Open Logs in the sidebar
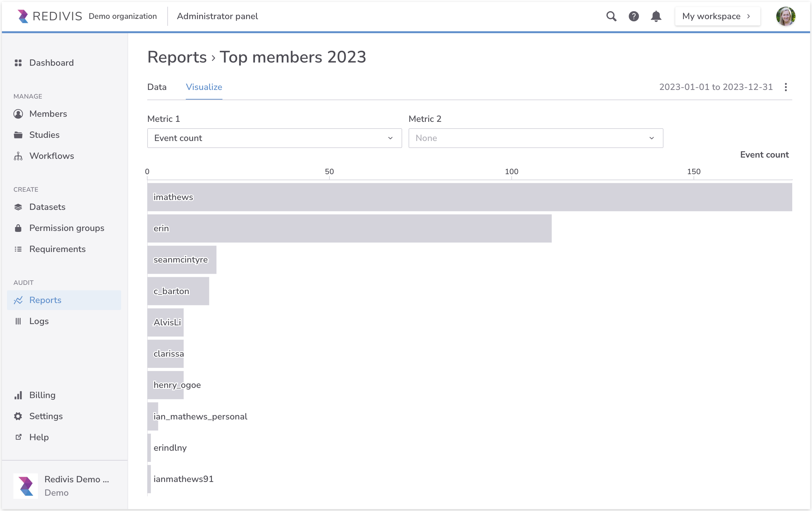The width and height of the screenshot is (812, 511). pos(39,321)
